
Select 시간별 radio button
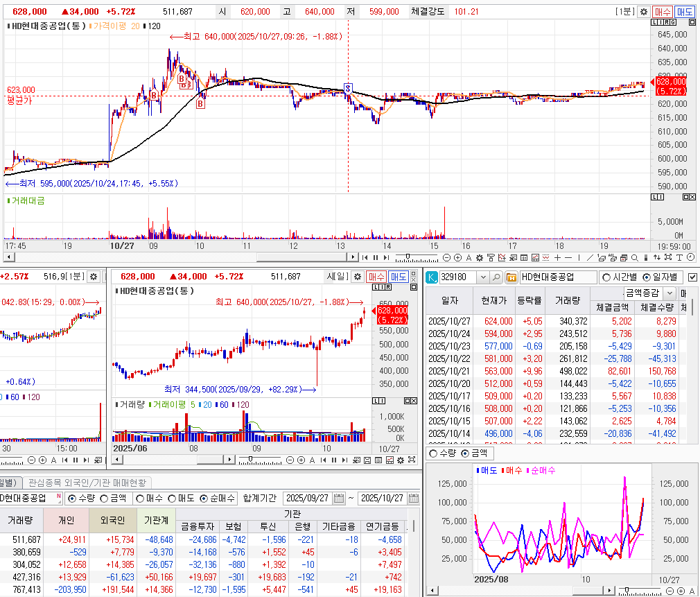point(606,278)
